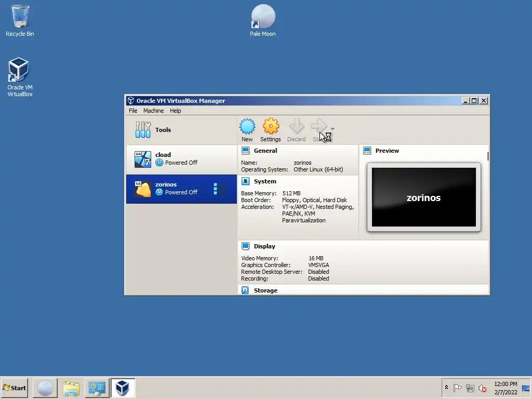
Task: Click the VirtualBox taskbar button
Action: (x=123, y=388)
